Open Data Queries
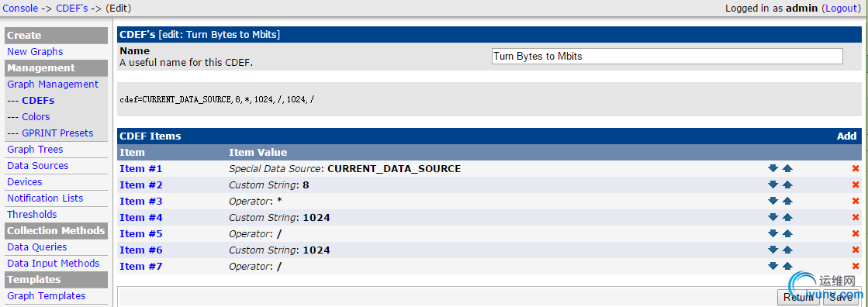Screen dimensions: 868x307 pyautogui.click(x=37, y=247)
